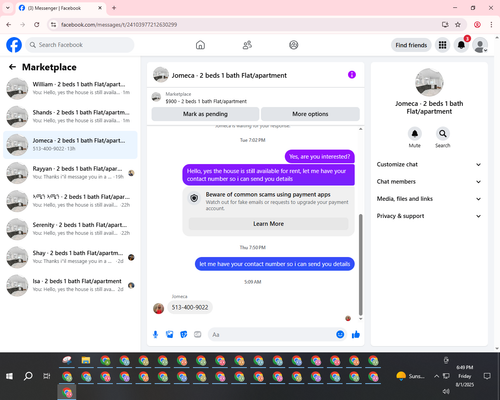500x400 pixels.
Task: Click the volume icon in system tray
Action: point(446,391)
